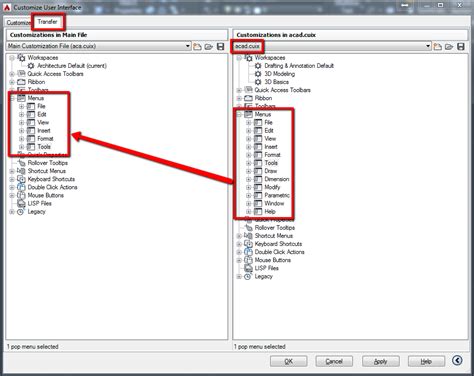Click LISP Files icon in right pane
The image size is (474, 376).
point(248,268)
